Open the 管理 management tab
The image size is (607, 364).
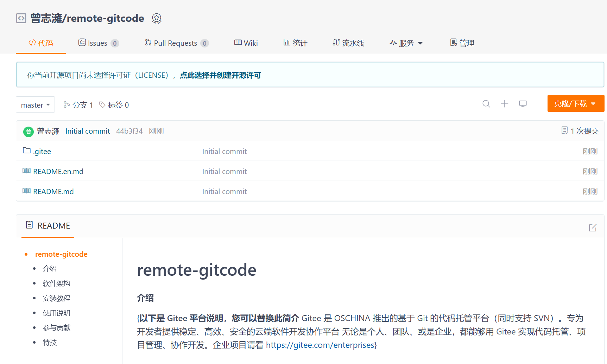click(x=462, y=43)
